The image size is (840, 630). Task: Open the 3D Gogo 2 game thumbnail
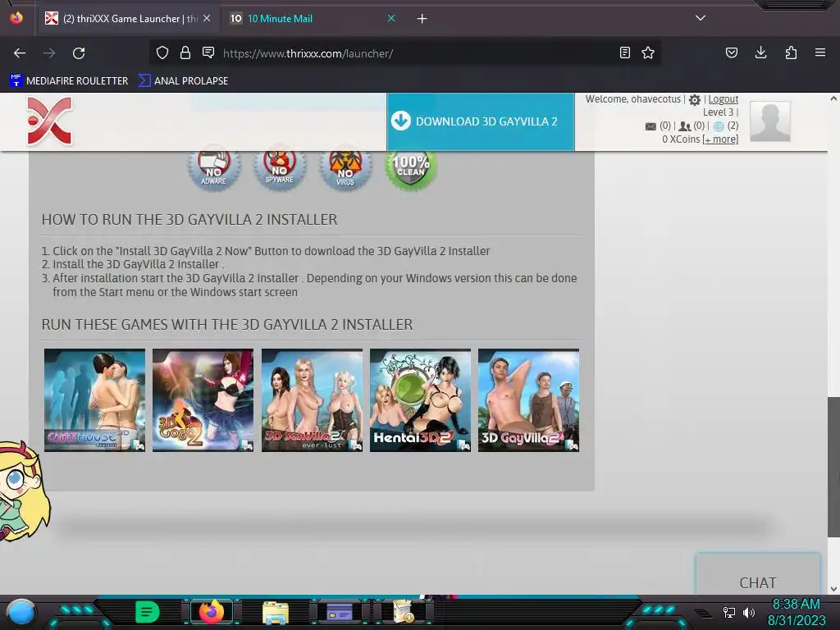point(203,400)
